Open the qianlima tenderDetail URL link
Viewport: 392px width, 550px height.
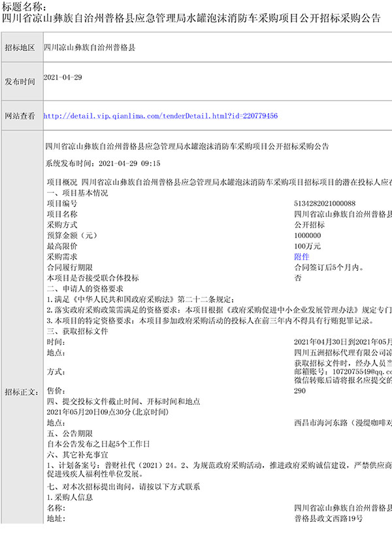coord(160,116)
